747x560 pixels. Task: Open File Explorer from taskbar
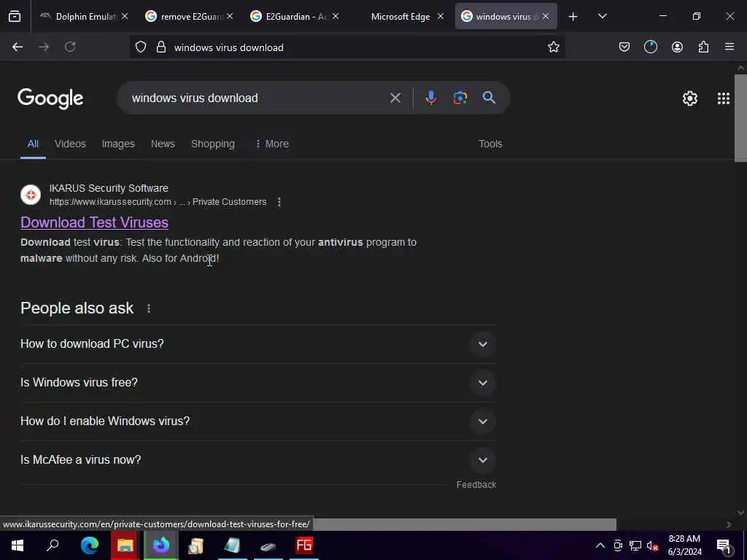tap(125, 545)
